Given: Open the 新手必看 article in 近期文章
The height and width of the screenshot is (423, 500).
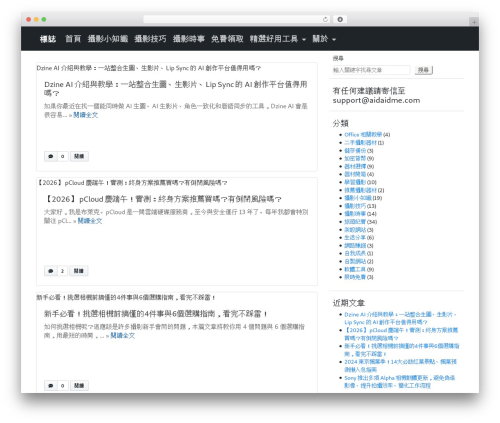Looking at the screenshot, I should pos(402,350).
